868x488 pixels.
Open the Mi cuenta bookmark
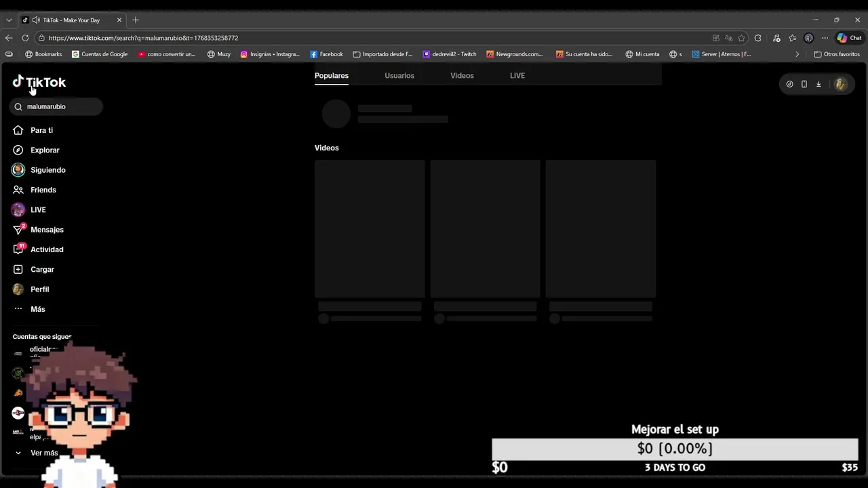(x=642, y=54)
